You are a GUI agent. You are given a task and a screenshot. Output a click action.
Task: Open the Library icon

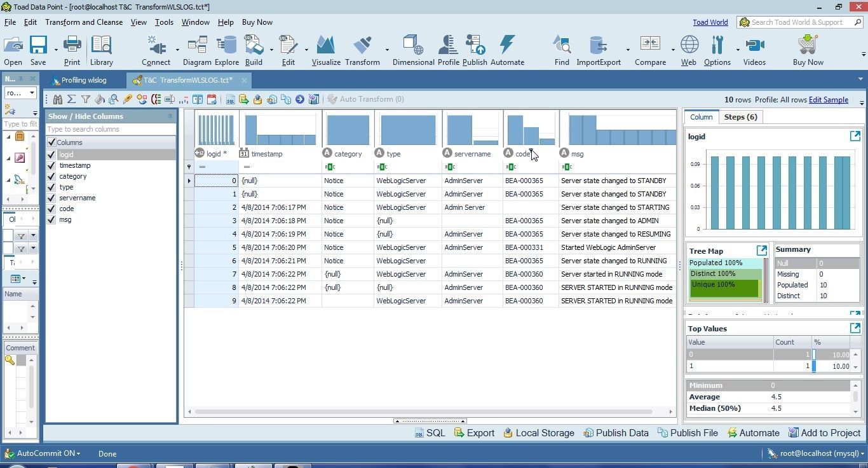tap(101, 51)
